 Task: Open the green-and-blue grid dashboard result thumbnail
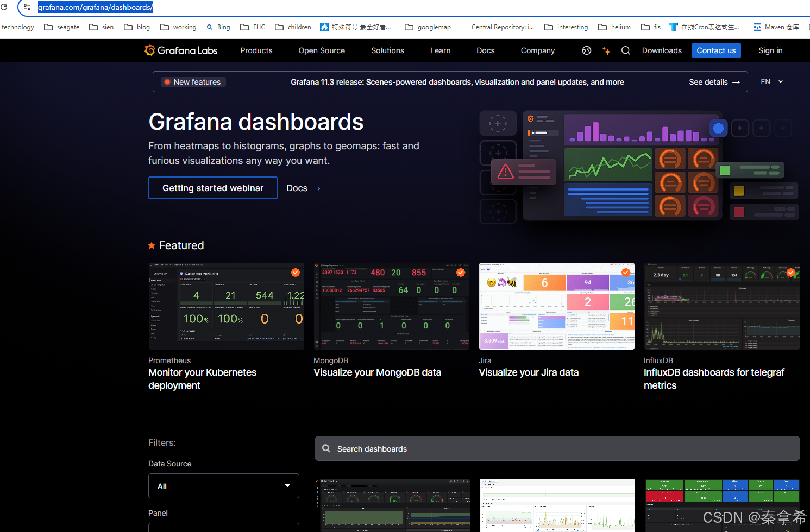[722, 505]
